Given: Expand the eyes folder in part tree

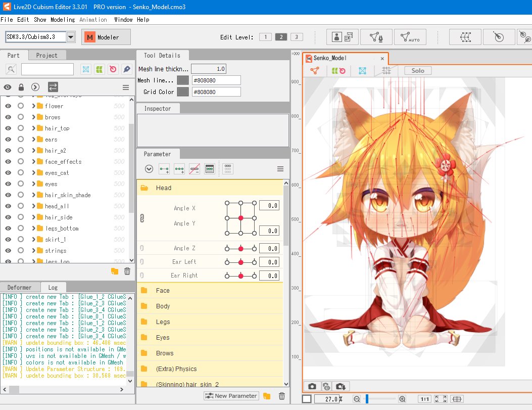Looking at the screenshot, I should tap(33, 184).
